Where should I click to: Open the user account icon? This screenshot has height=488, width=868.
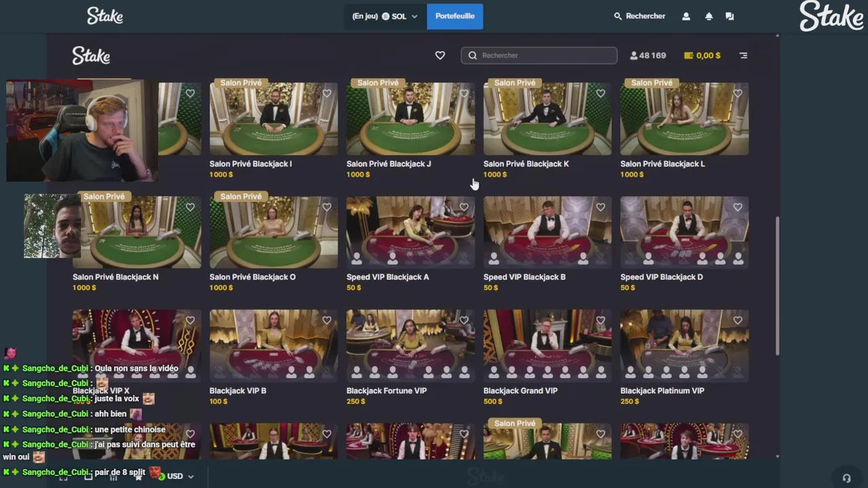point(686,16)
